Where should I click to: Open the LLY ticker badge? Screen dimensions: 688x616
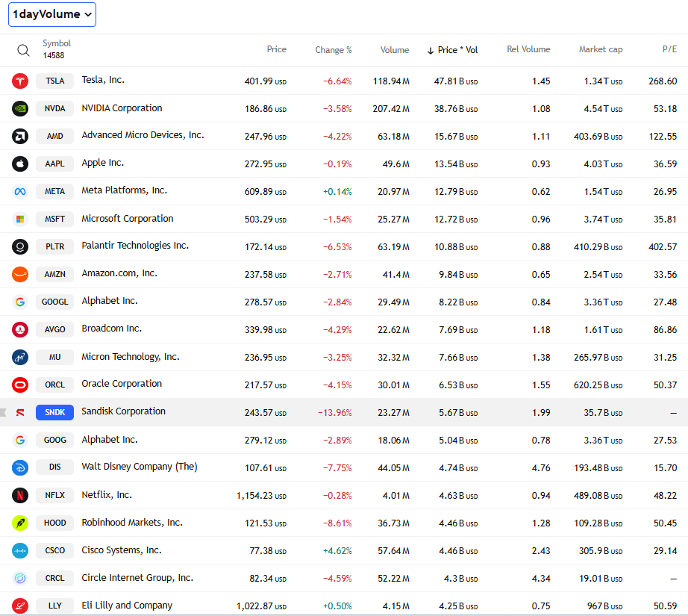(x=55, y=606)
